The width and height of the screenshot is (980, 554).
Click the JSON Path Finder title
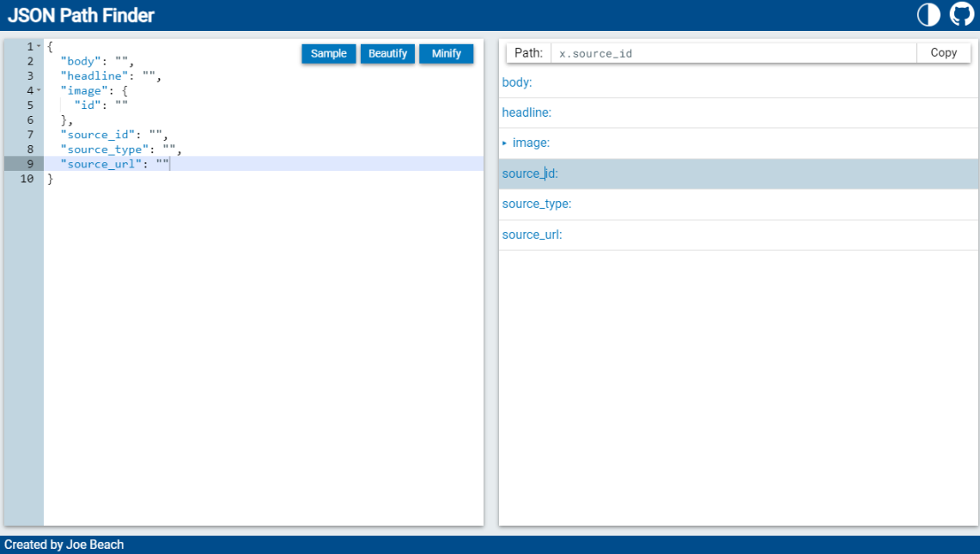pos(82,15)
